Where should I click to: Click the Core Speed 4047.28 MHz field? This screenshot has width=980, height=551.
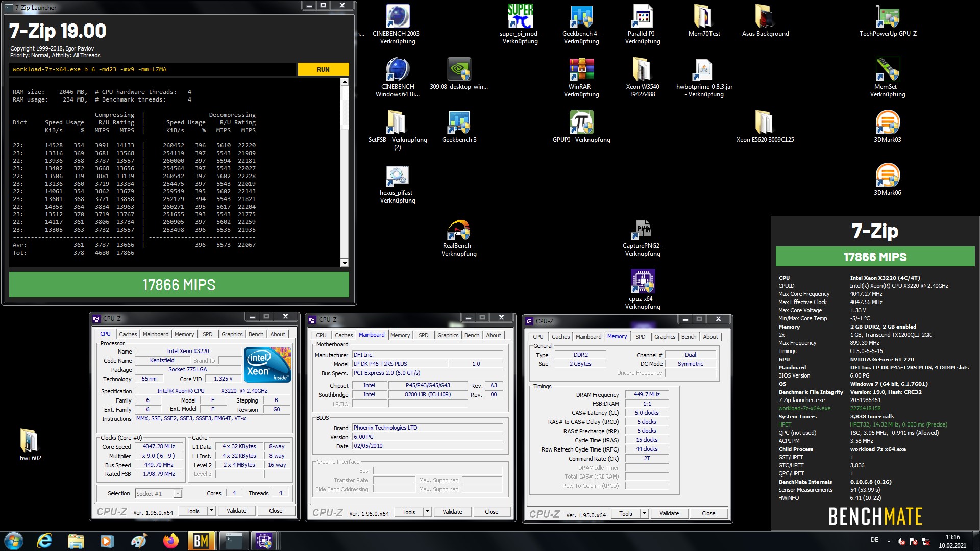tap(159, 446)
